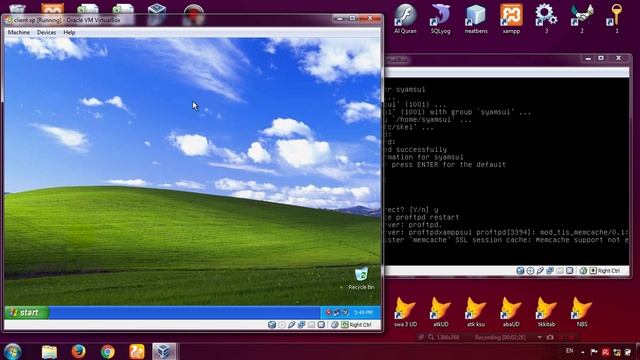Click the Windows XP start button
This screenshot has height=360, width=640.
(x=26, y=313)
